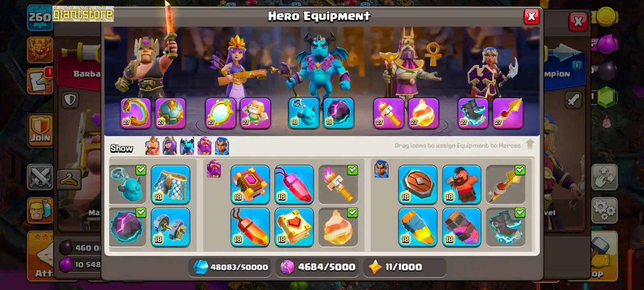Open Barbarian King's Giant Gauntlet slot
Screen dimensions: 644x290
[136, 113]
